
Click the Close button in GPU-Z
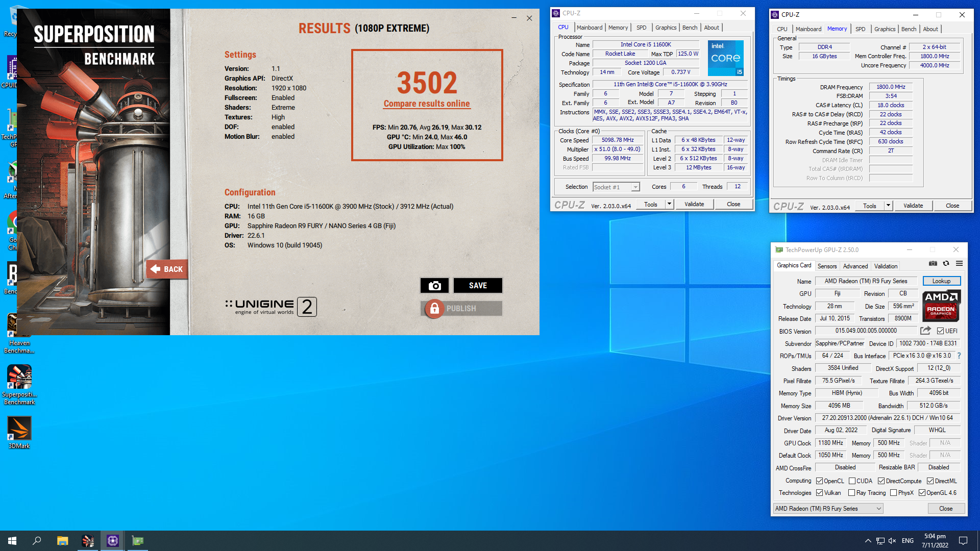click(x=946, y=509)
